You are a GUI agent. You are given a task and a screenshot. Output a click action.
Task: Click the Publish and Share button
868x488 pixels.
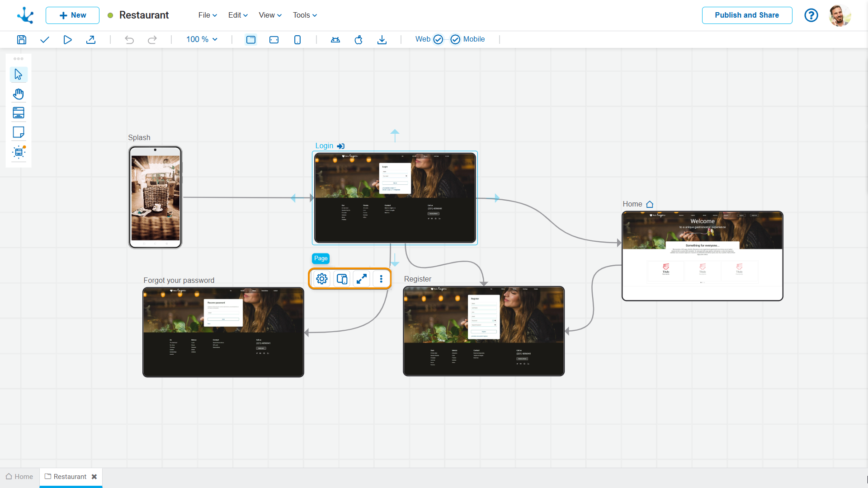(746, 15)
